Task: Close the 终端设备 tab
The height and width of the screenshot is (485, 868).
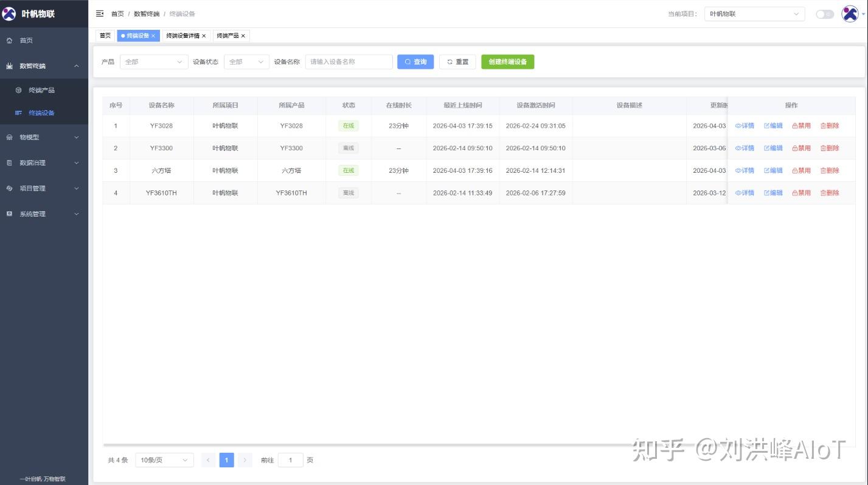Action: pyautogui.click(x=153, y=36)
